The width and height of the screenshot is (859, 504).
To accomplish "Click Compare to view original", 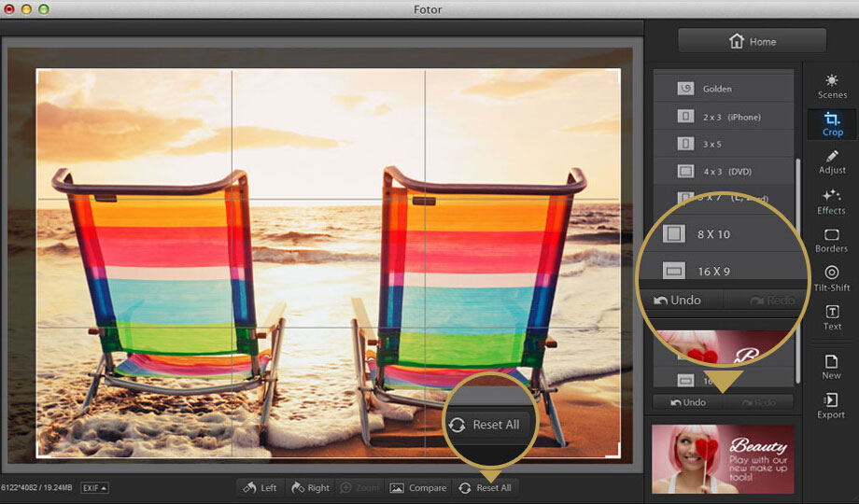I will [x=418, y=487].
